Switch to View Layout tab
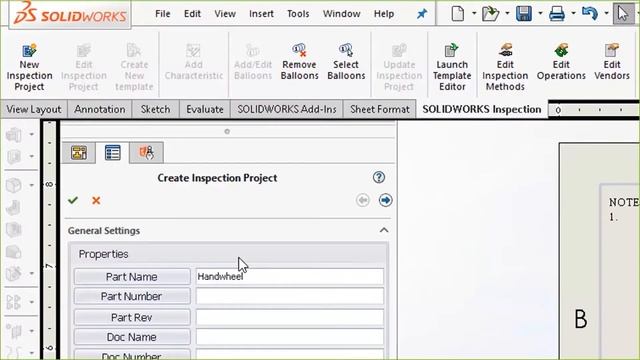 click(34, 109)
